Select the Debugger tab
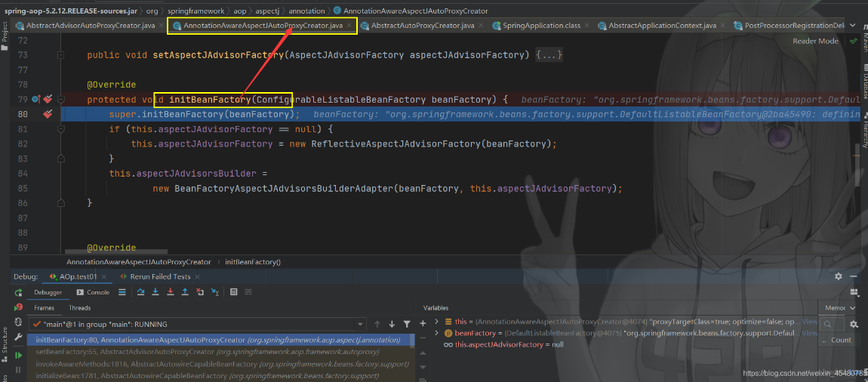The image size is (868, 382). (48, 292)
